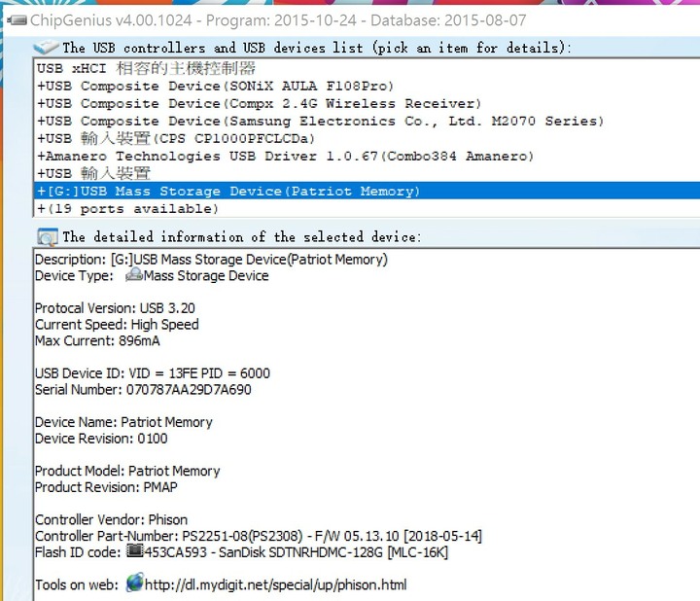Click the Controller Vendor: Phison line
The width and height of the screenshot is (700, 601).
click(111, 519)
